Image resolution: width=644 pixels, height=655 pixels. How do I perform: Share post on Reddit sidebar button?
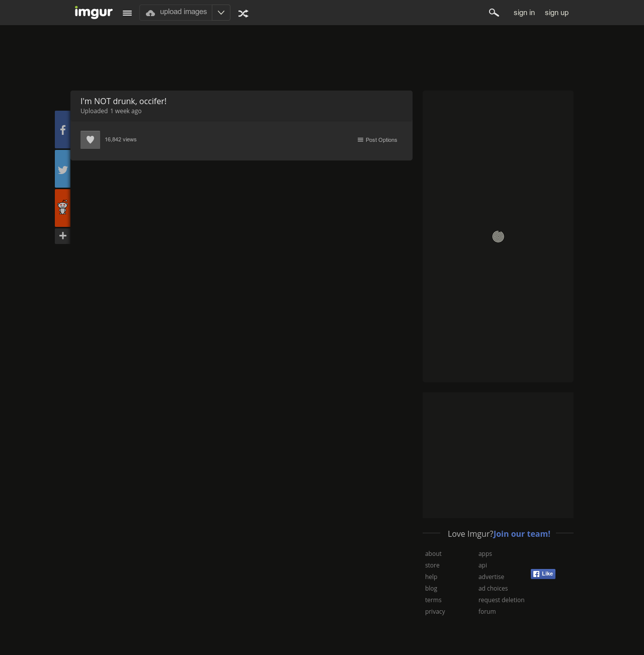click(x=62, y=208)
